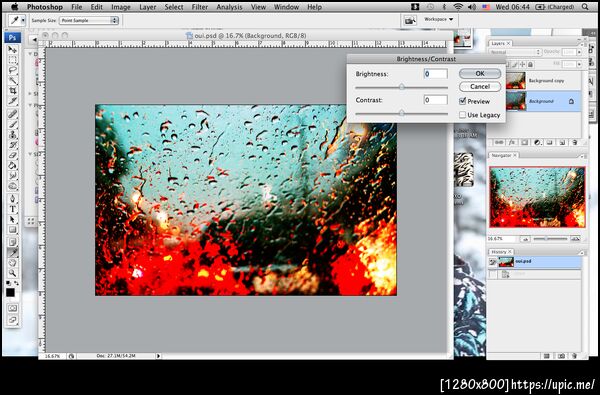Select the Brush tool
The height and width of the screenshot is (395, 600).
tap(13, 124)
